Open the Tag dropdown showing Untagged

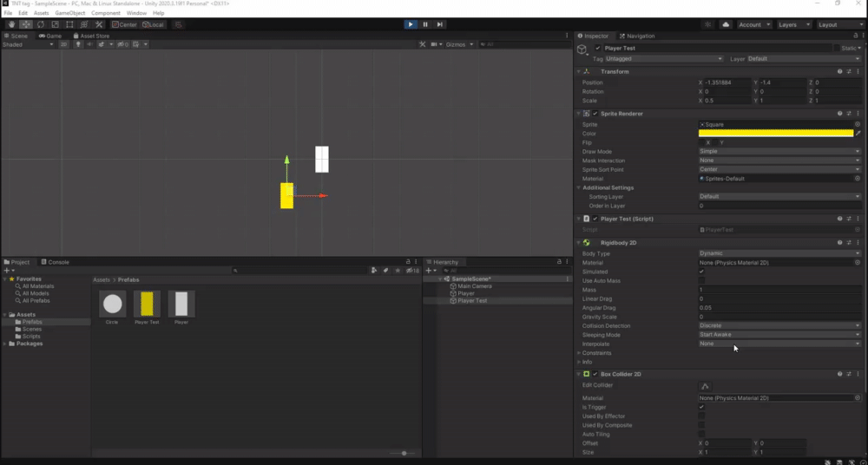tap(664, 59)
